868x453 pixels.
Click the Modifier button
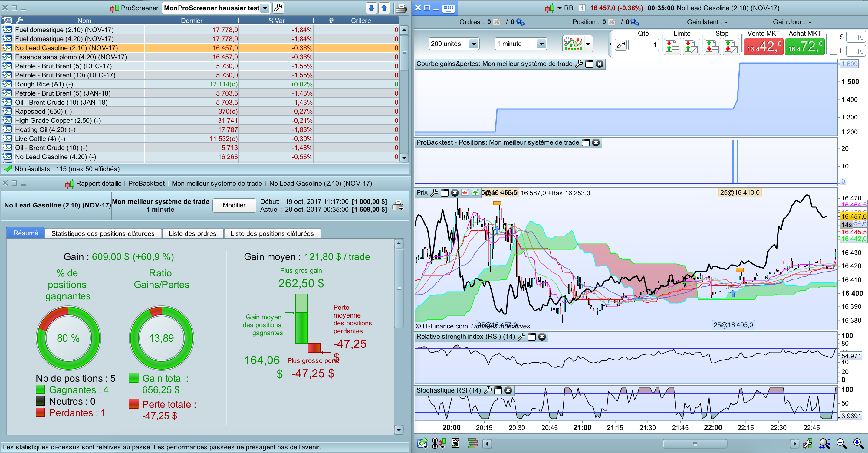(x=234, y=205)
